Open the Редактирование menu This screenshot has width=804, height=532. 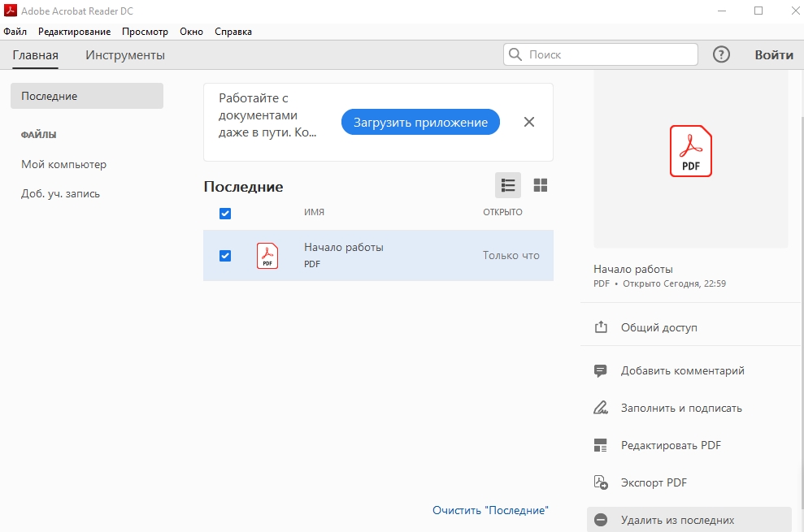click(x=74, y=32)
